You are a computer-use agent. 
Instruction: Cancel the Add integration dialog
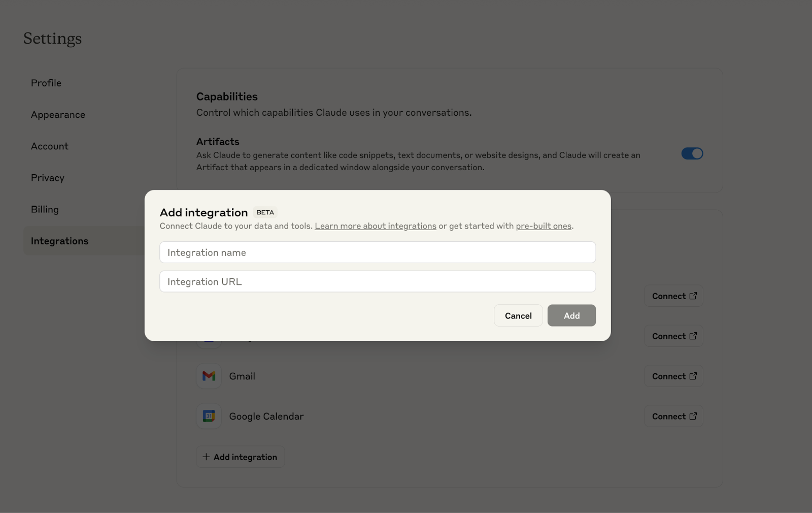coord(518,316)
